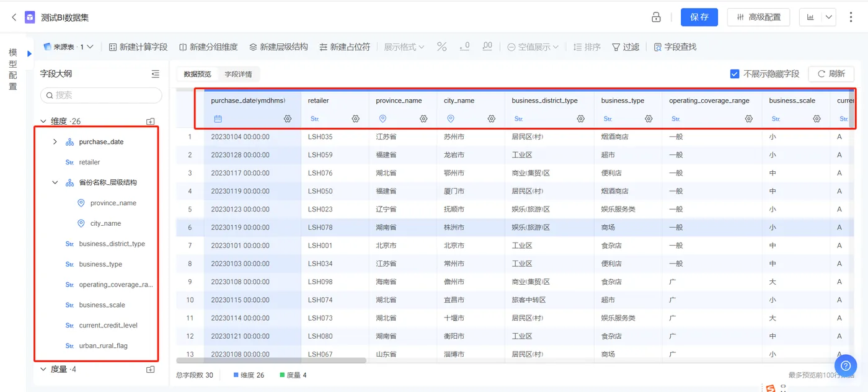
Task: Select the retailer field in outline
Action: pos(89,163)
